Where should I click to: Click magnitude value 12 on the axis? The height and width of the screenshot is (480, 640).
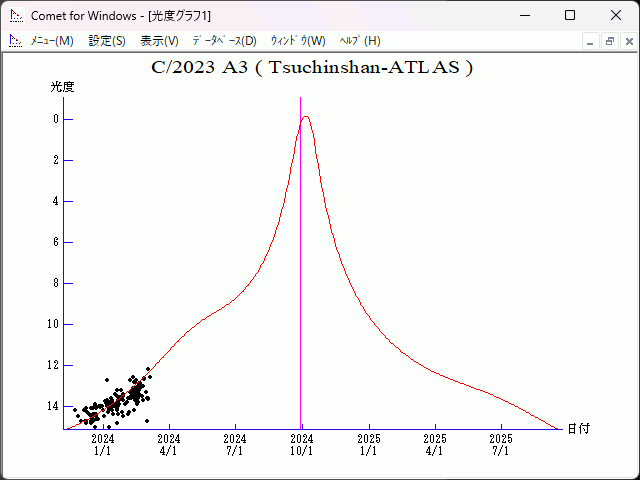tap(53, 365)
